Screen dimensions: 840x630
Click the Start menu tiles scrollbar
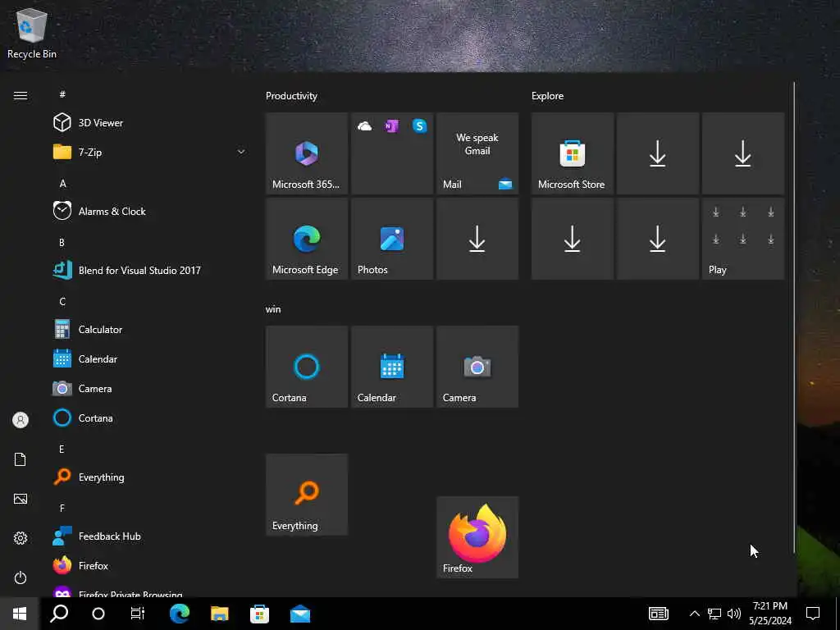(794, 317)
